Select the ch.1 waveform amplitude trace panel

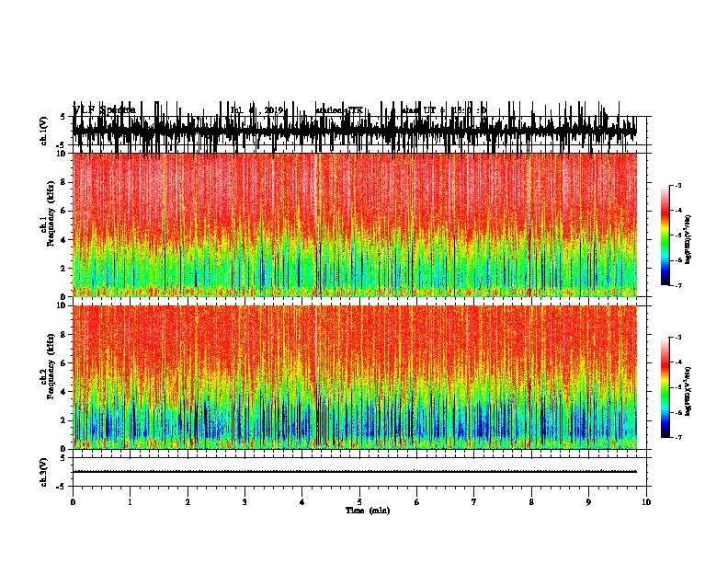click(x=355, y=131)
